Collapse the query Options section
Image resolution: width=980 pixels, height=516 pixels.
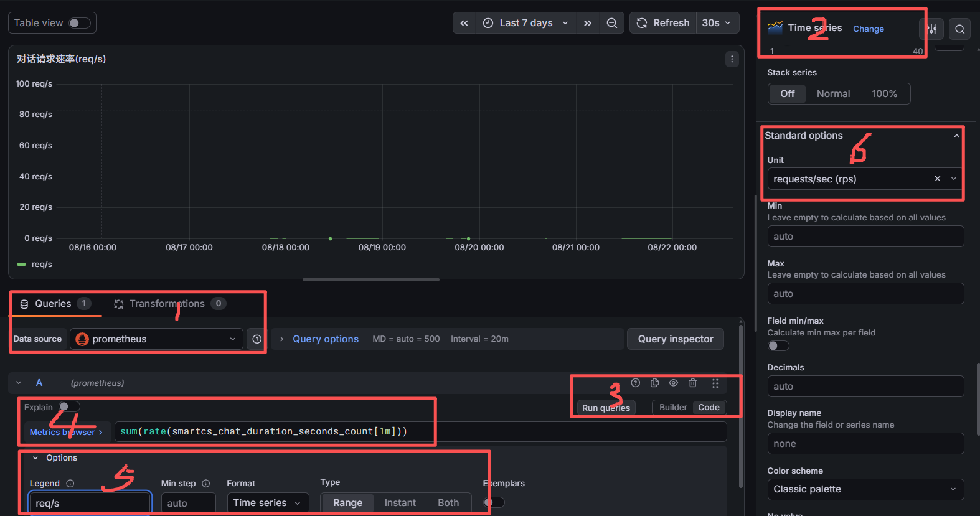click(x=35, y=458)
